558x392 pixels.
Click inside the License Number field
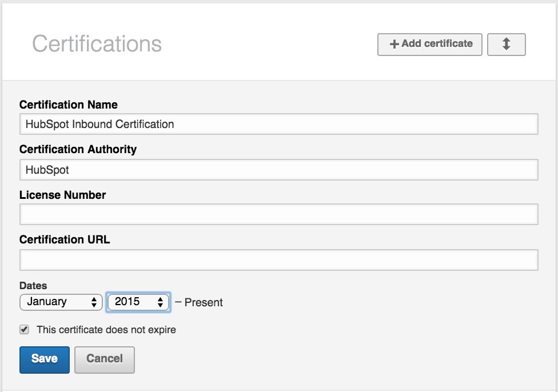click(279, 214)
